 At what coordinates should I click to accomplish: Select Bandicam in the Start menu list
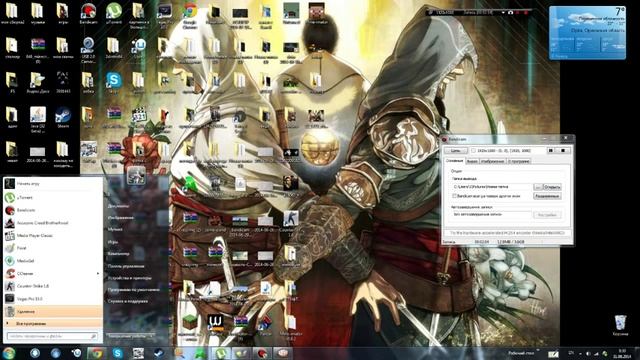53,210
